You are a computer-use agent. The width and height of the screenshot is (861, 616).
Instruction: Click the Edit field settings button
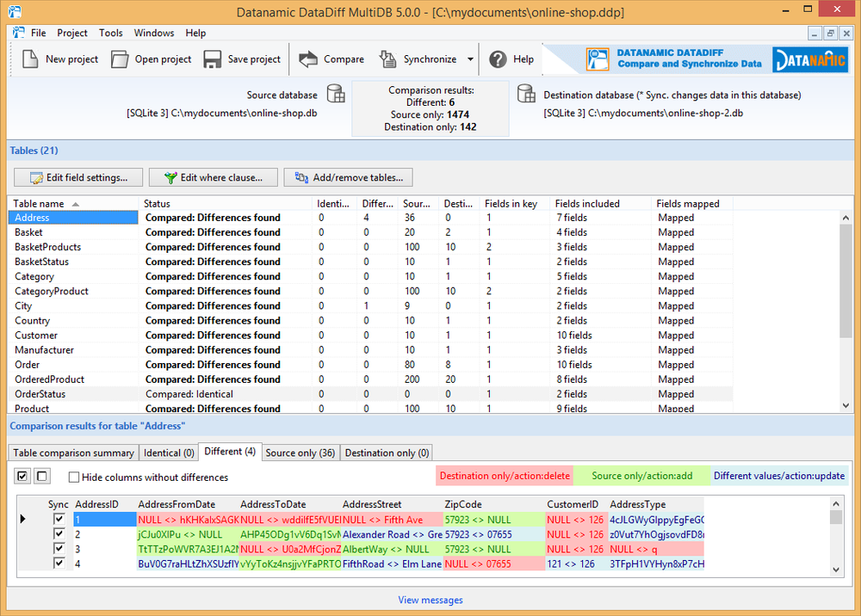click(x=77, y=177)
